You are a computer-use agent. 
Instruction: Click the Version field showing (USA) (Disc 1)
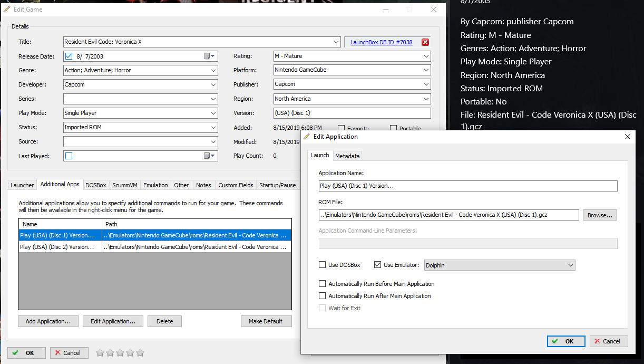pos(352,113)
